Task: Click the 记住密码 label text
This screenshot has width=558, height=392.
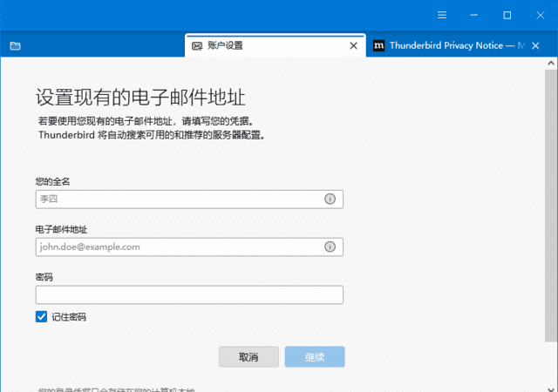Action: 69,316
